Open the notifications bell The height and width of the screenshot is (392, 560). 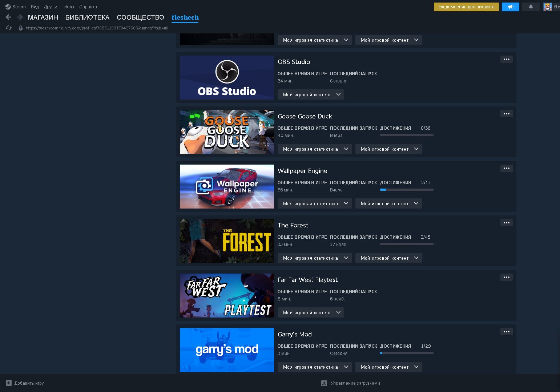(531, 7)
